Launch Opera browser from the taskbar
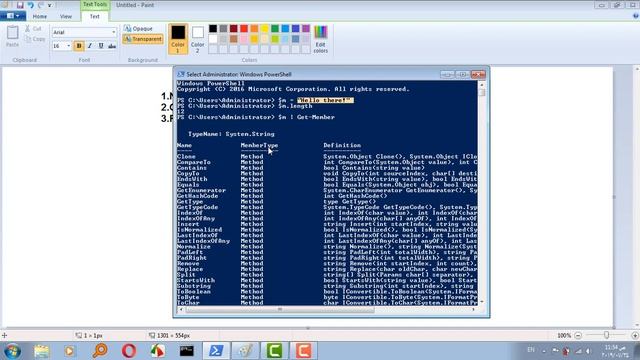The image size is (640, 360). 129,351
